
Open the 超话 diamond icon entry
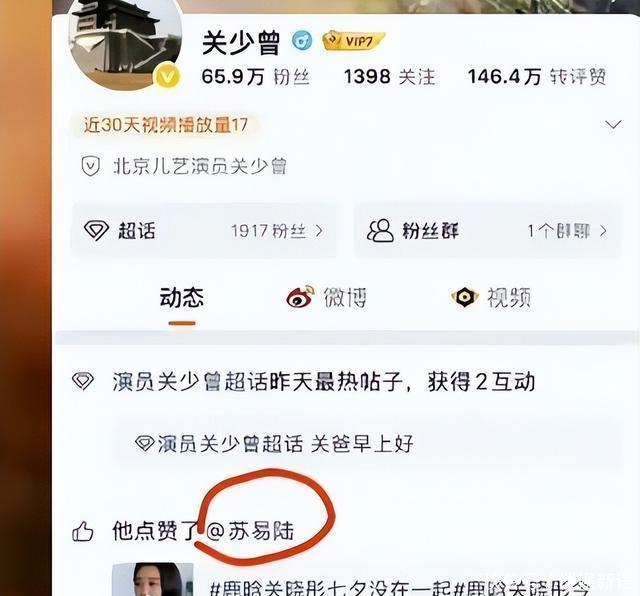(96, 231)
